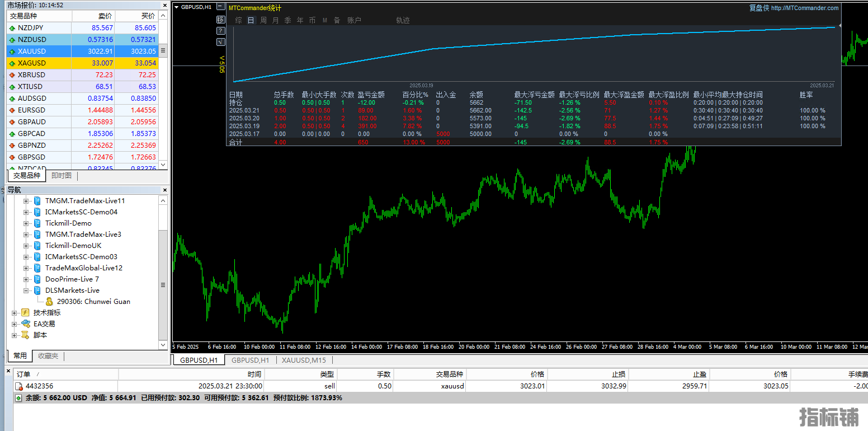Click the 移 move button on MTCommander panel
Viewport: 868px width, 431px height.
(x=220, y=20)
